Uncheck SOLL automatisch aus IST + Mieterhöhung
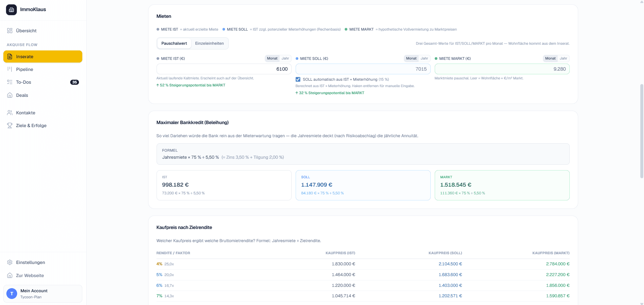 pyautogui.click(x=298, y=79)
